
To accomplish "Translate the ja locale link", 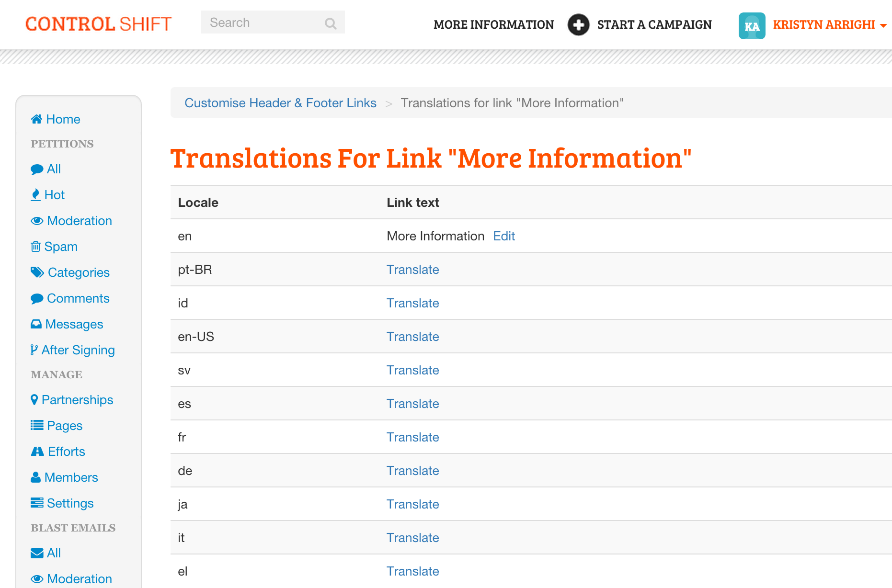I will [413, 504].
